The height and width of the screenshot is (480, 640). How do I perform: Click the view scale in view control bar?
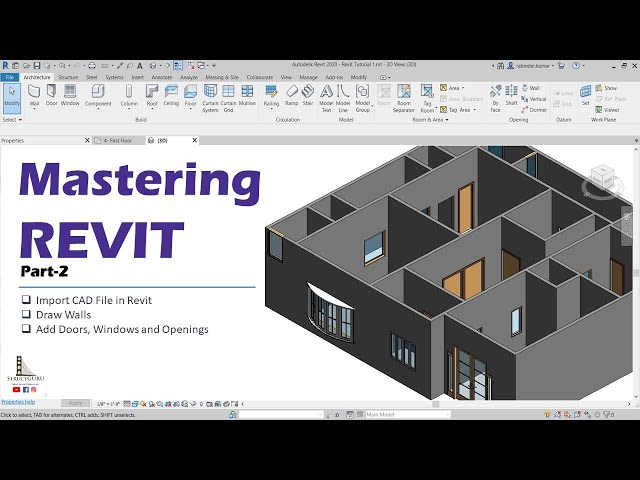(x=108, y=404)
